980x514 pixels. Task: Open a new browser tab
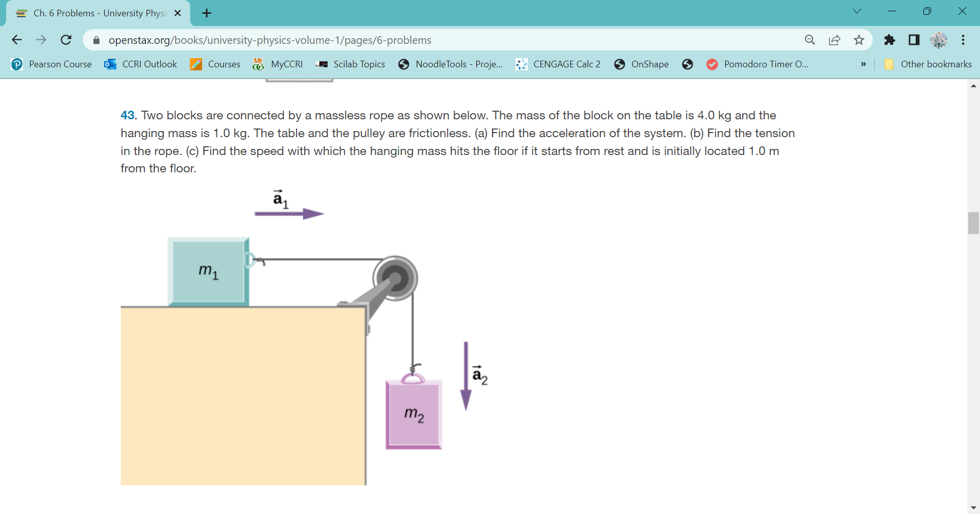tap(206, 13)
